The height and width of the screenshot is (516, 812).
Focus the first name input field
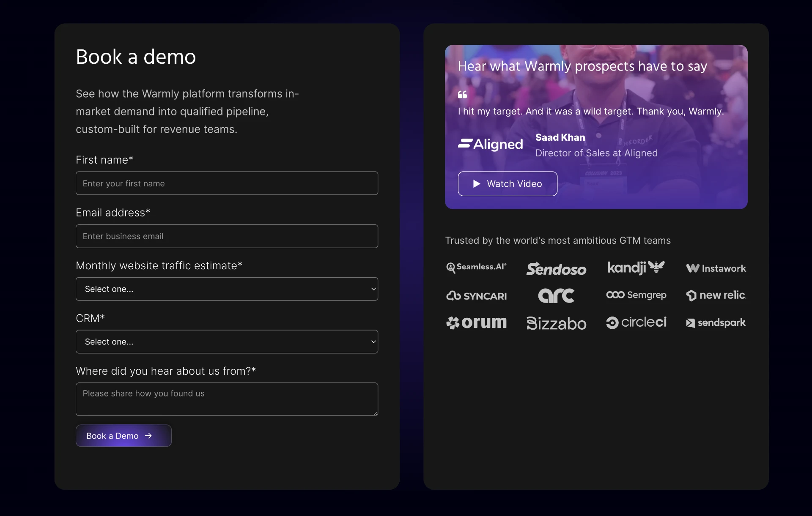tap(227, 183)
